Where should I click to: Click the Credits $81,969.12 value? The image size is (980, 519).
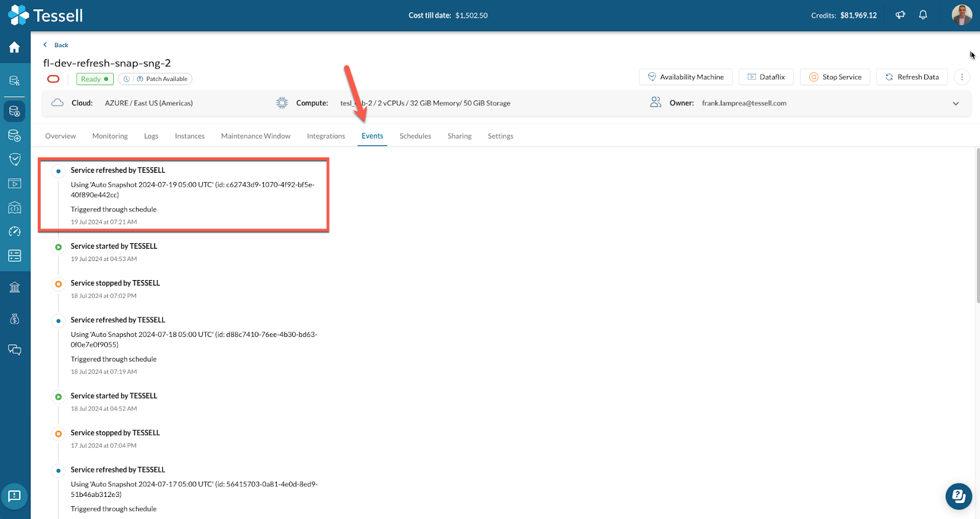tap(858, 15)
